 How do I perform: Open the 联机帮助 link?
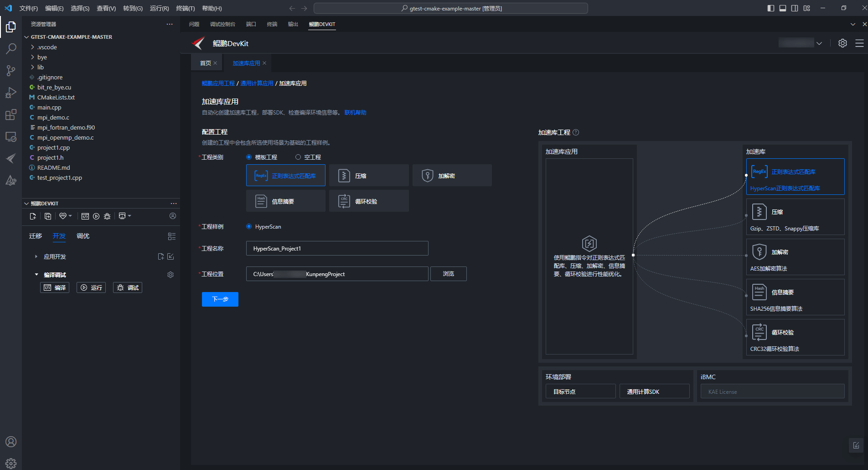(x=355, y=112)
